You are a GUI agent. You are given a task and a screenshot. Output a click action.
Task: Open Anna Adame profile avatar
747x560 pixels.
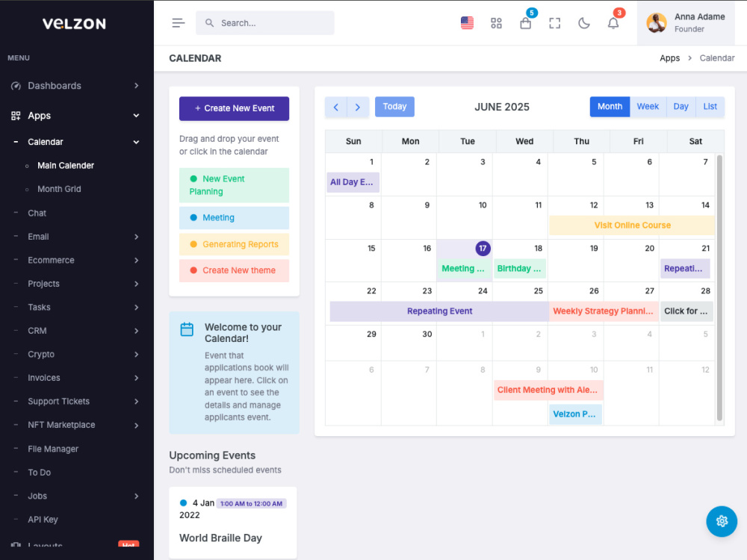[656, 23]
